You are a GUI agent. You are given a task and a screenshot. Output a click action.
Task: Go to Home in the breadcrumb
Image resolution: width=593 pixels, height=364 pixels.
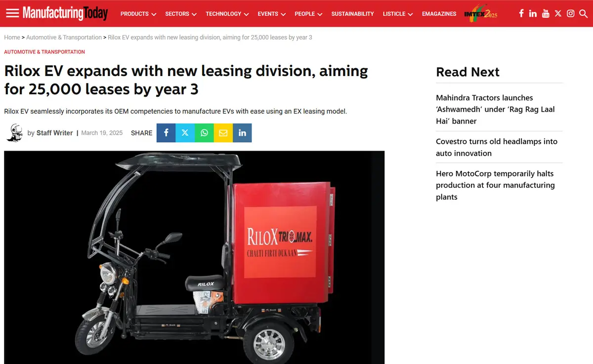(x=12, y=38)
